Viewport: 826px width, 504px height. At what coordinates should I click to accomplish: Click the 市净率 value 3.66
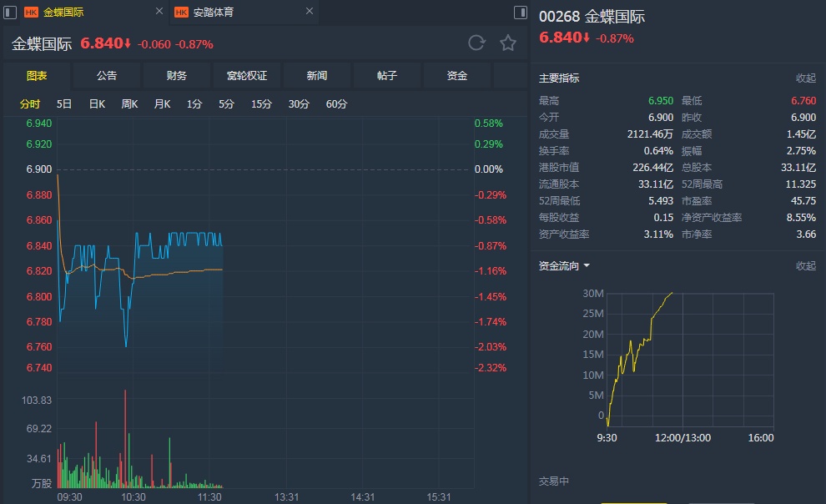click(x=806, y=234)
